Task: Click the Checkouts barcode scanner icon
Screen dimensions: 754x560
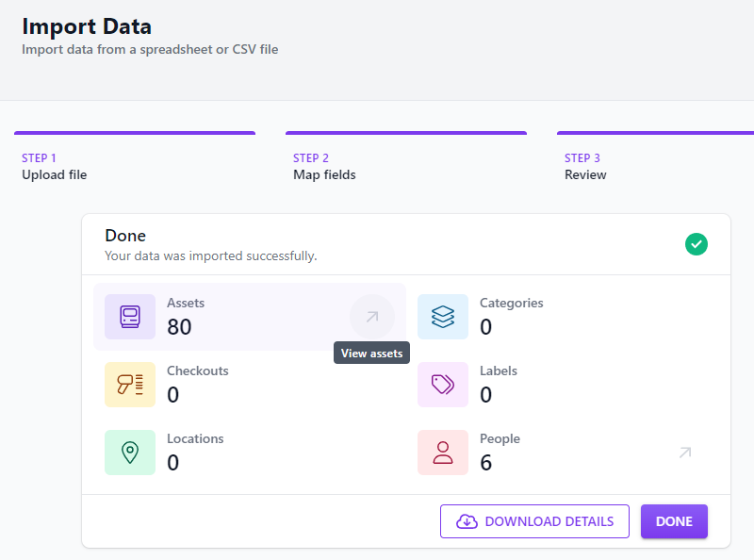Action: [130, 385]
